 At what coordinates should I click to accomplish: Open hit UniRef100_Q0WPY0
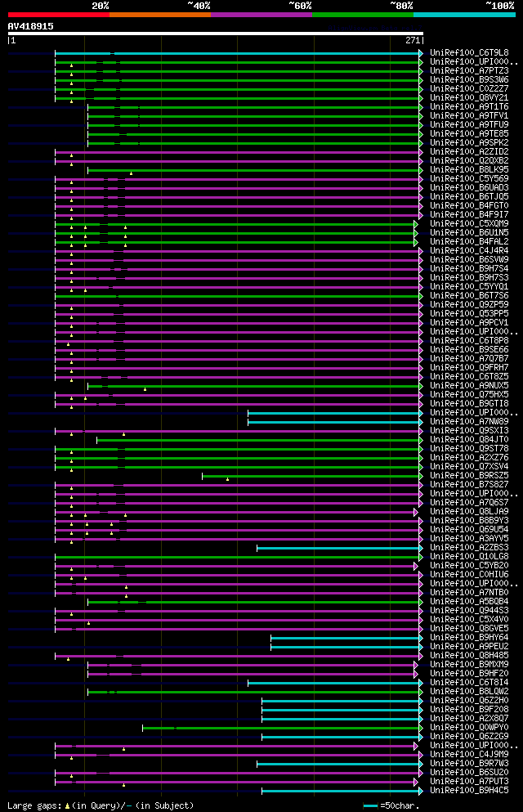click(x=469, y=728)
